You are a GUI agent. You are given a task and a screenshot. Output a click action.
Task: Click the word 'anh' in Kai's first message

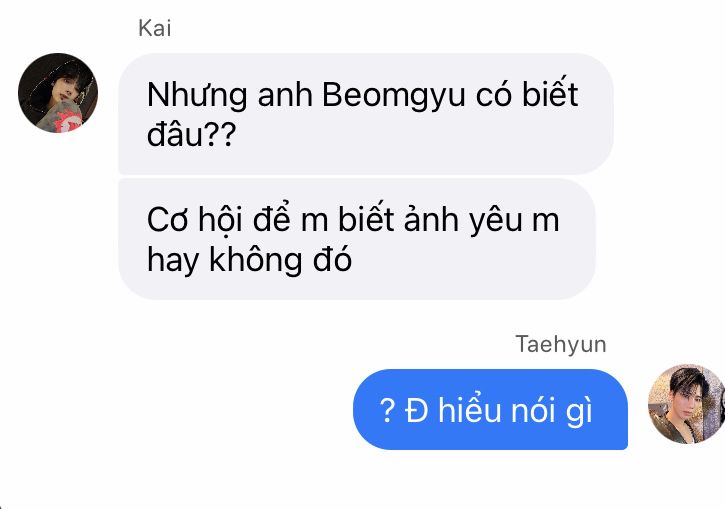coord(285,95)
